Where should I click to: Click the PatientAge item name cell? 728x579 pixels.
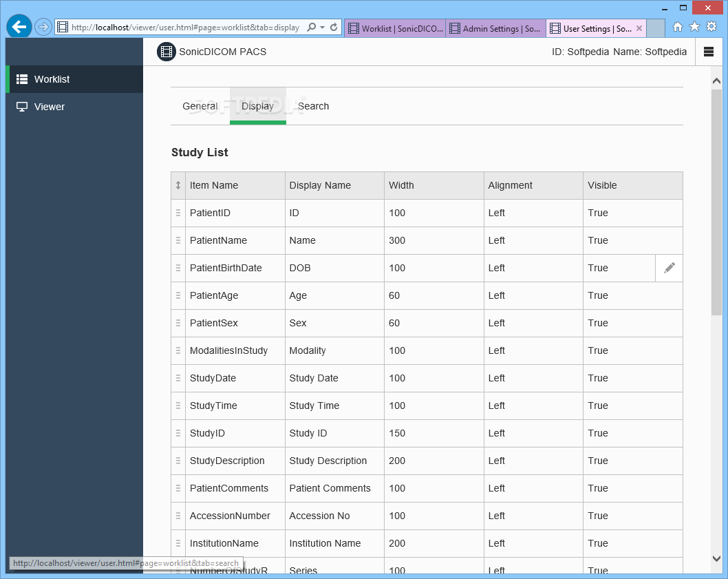(x=235, y=295)
